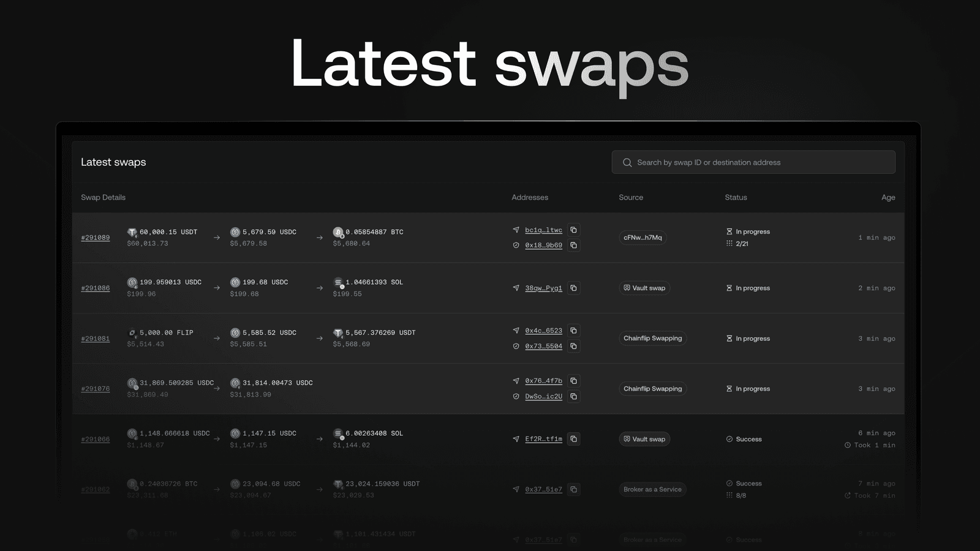Copy the 0x76…4f7b address

pos(573,381)
